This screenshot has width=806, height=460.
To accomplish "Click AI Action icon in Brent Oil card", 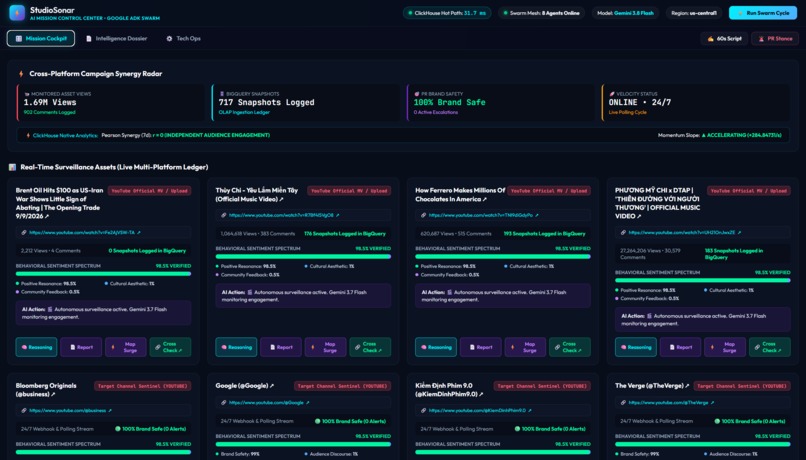I will (50, 309).
